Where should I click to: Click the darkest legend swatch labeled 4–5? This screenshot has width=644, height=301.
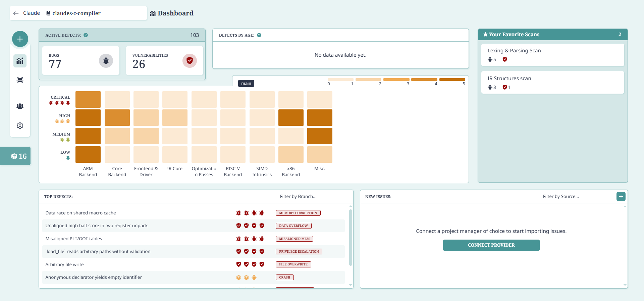point(452,80)
